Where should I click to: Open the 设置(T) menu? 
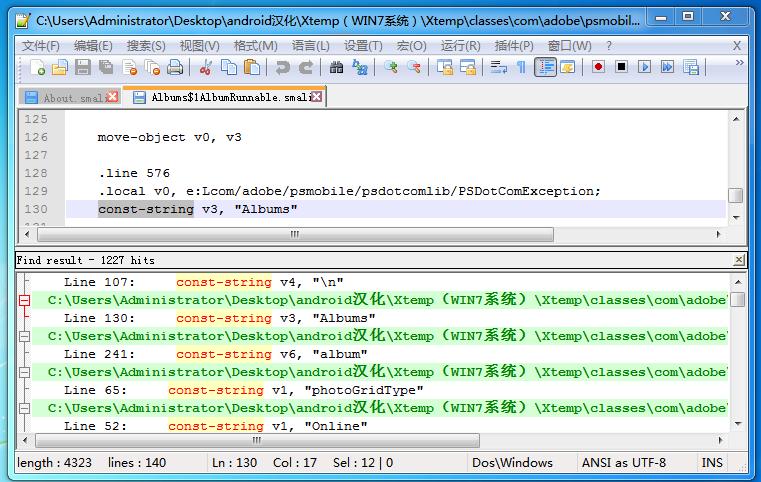click(x=363, y=46)
